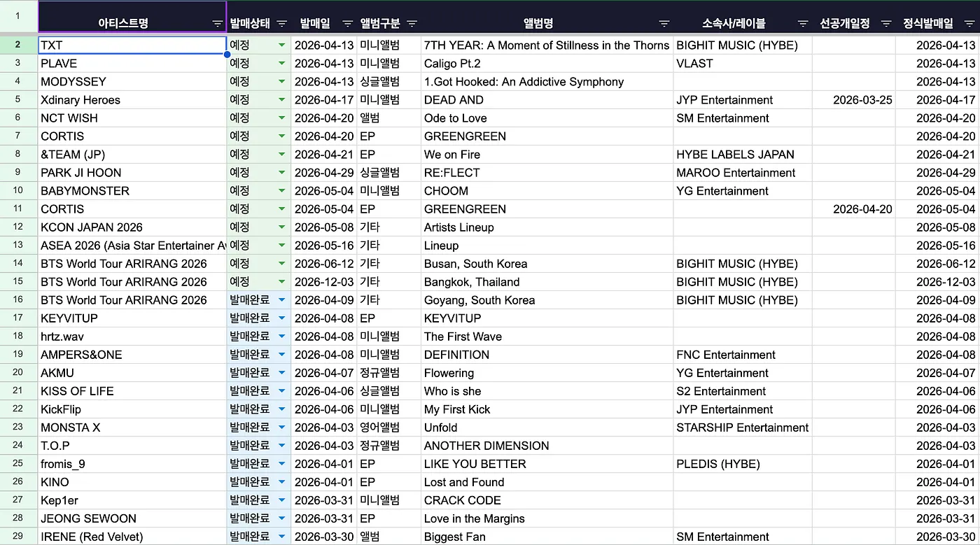Select album cell ANOTHER DIMENSION

(547, 446)
